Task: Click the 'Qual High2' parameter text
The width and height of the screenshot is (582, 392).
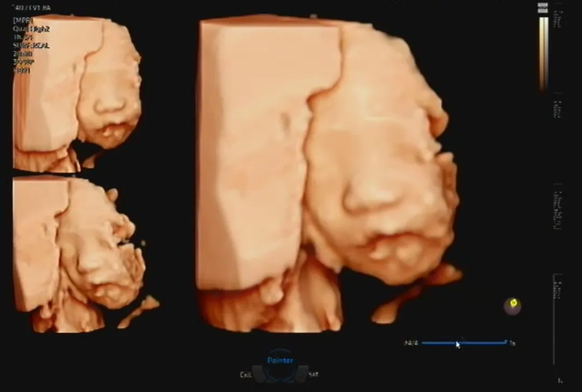Action: coord(31,29)
